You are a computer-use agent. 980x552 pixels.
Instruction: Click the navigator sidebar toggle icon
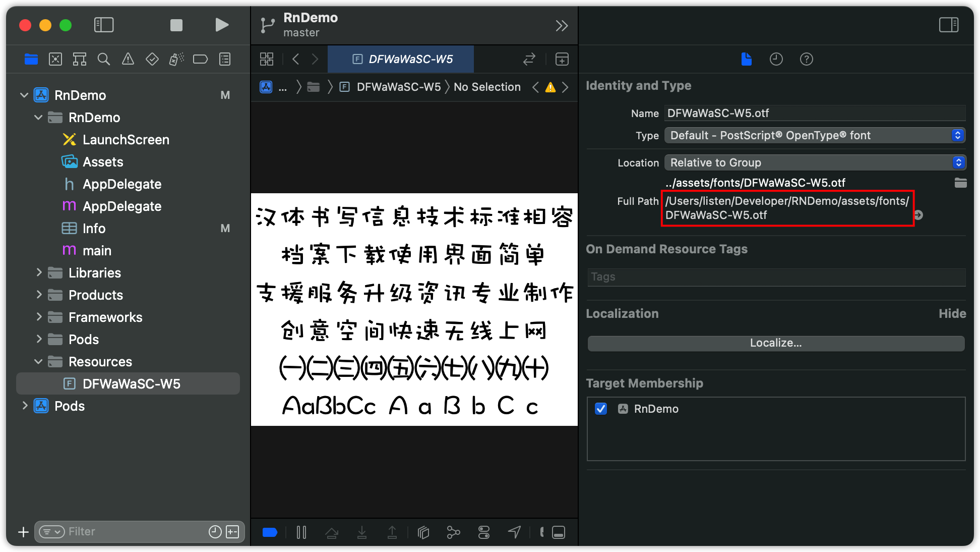[103, 24]
